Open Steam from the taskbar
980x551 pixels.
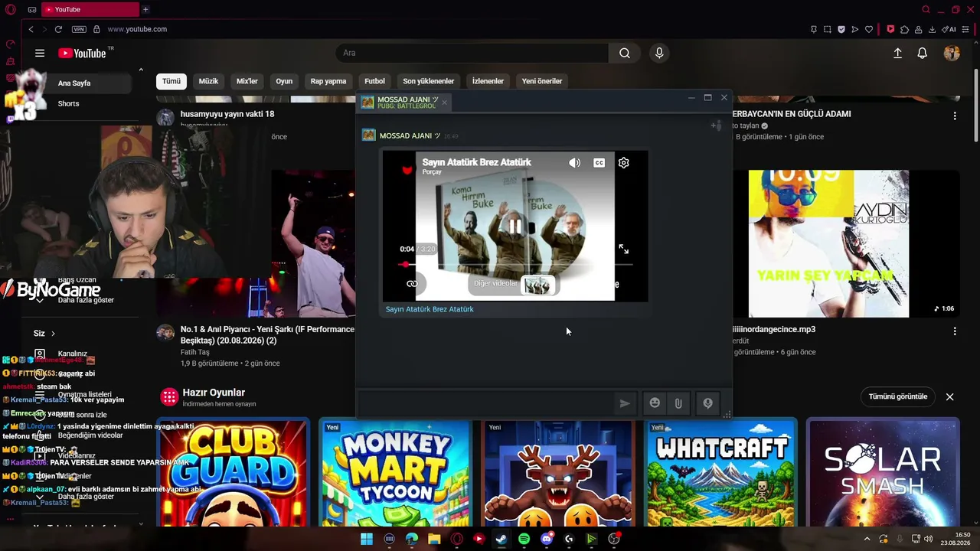501,539
